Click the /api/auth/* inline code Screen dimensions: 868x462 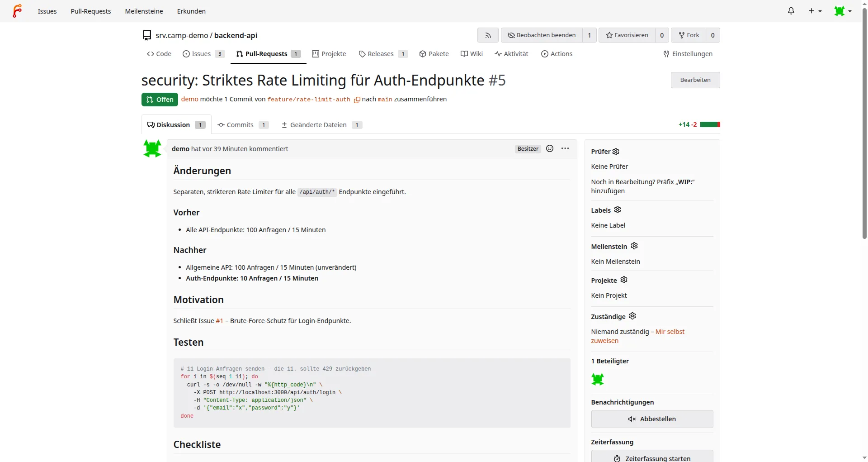coord(317,192)
